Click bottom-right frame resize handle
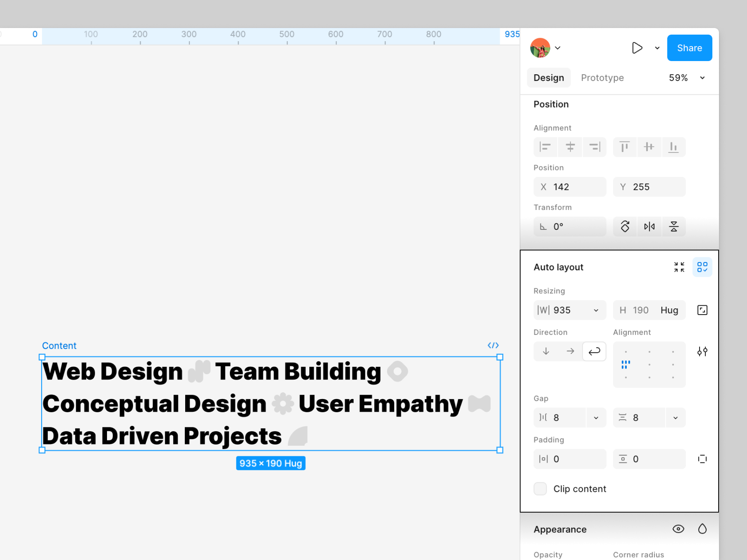 [x=500, y=450]
